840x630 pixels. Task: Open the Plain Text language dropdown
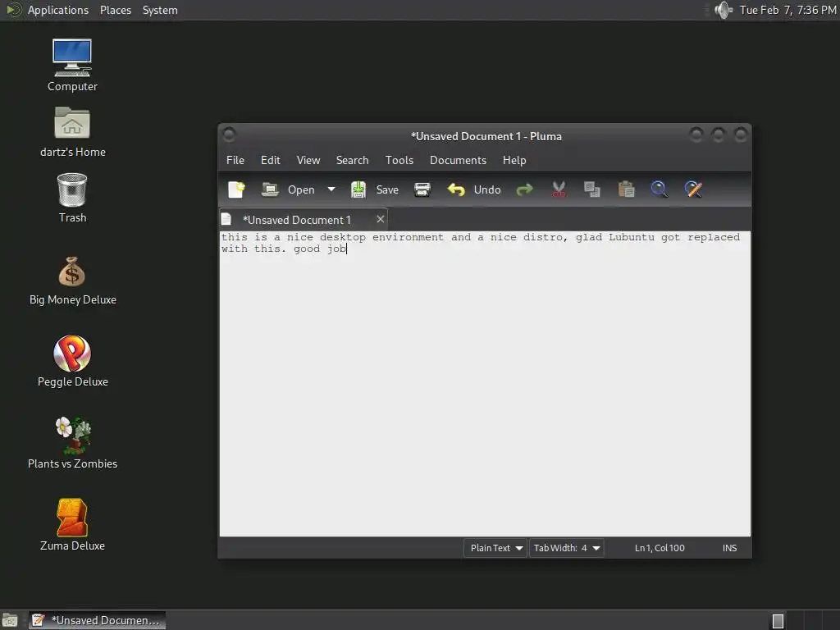click(x=495, y=548)
